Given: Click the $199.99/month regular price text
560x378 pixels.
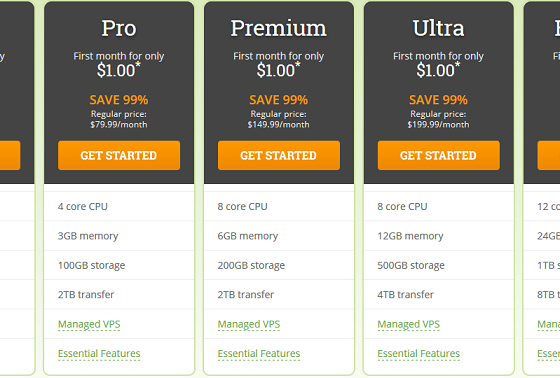Looking at the screenshot, I should (x=439, y=125).
